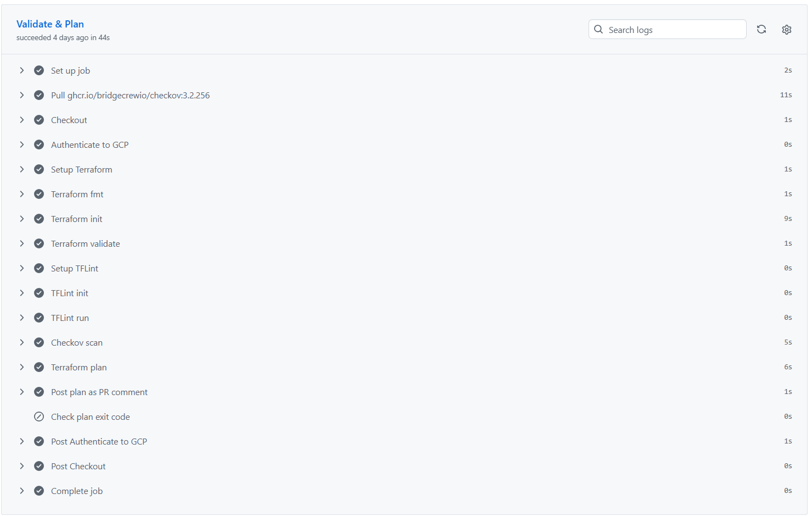Expand the Complete job step chevron
Viewport: 812px width, 516px height.
[22, 491]
